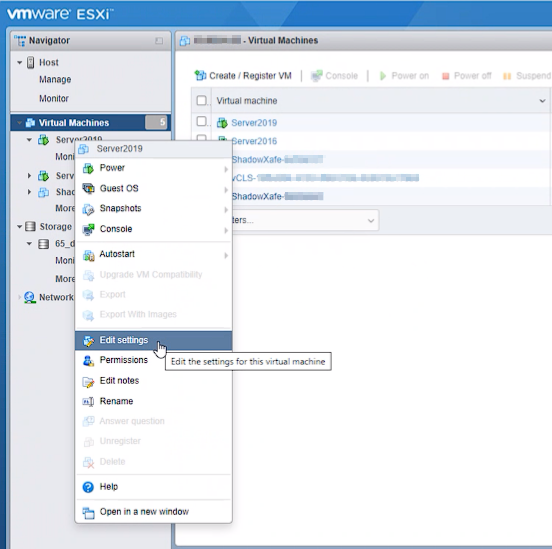
Task: Collapse the Host tree node
Action: [x=20, y=63]
